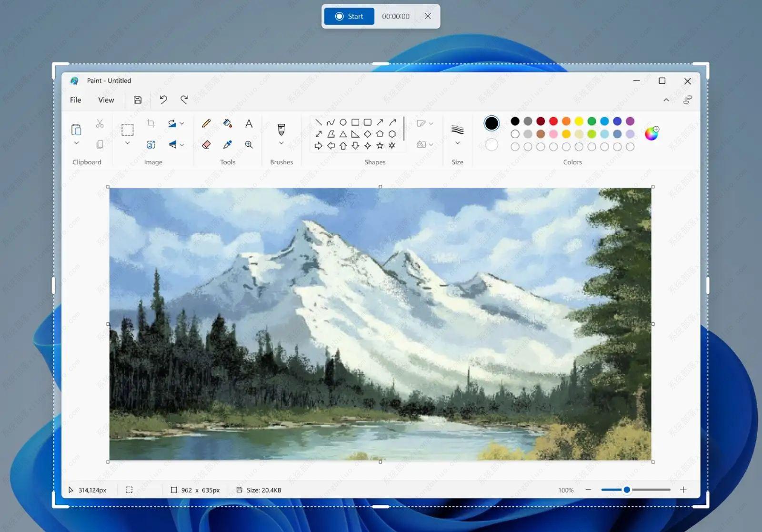
Task: Select the Eraser tool
Action: coord(206,145)
